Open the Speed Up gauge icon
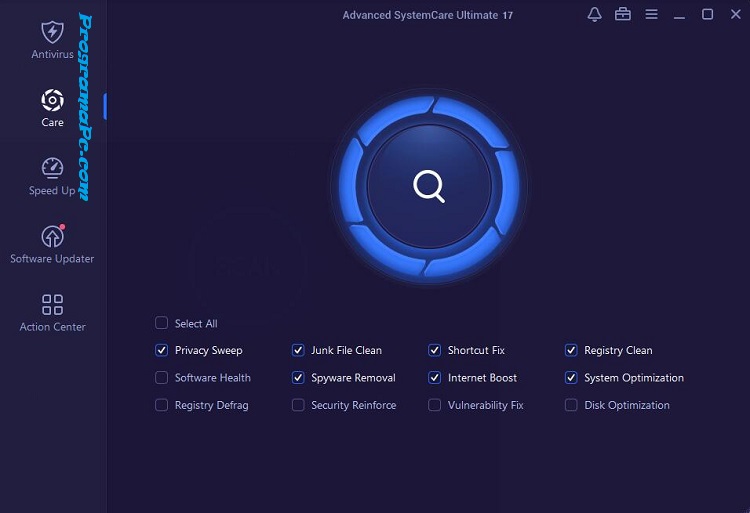Image resolution: width=750 pixels, height=513 pixels. (52, 168)
